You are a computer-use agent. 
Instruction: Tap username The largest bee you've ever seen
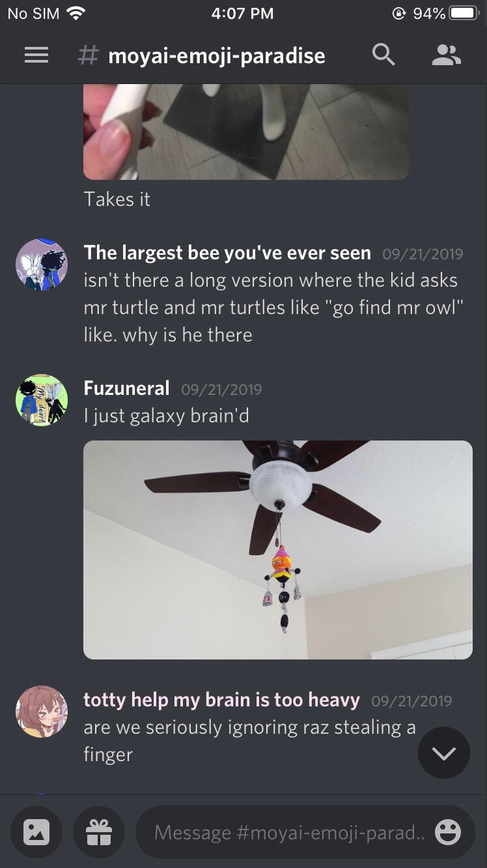click(x=227, y=253)
